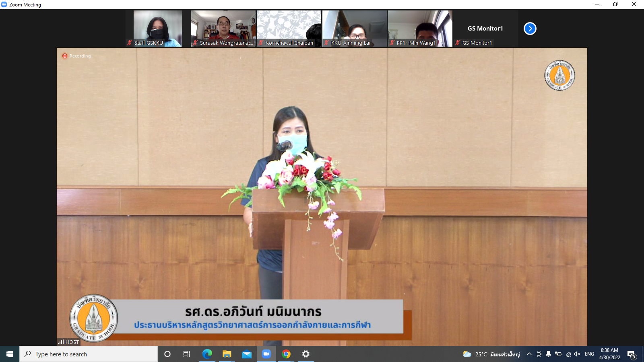Toggle the muted speaker volume icon
The image size is (644, 362).
(577, 354)
